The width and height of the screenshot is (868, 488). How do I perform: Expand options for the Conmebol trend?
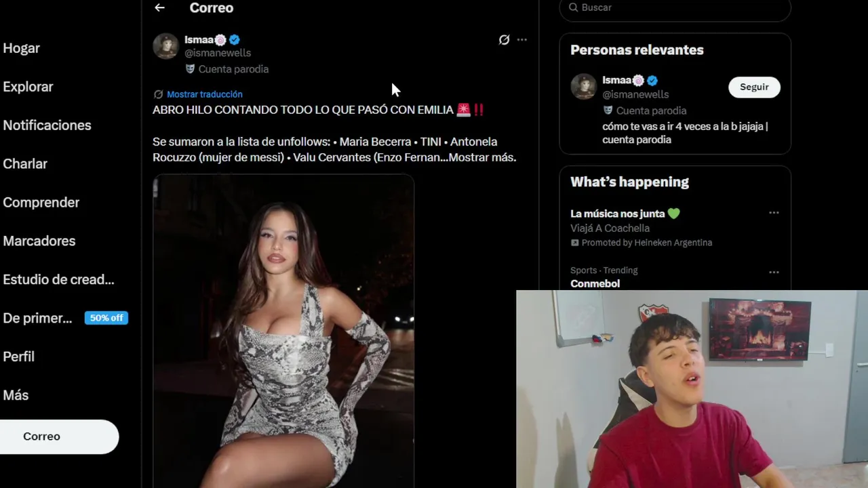[x=774, y=272]
